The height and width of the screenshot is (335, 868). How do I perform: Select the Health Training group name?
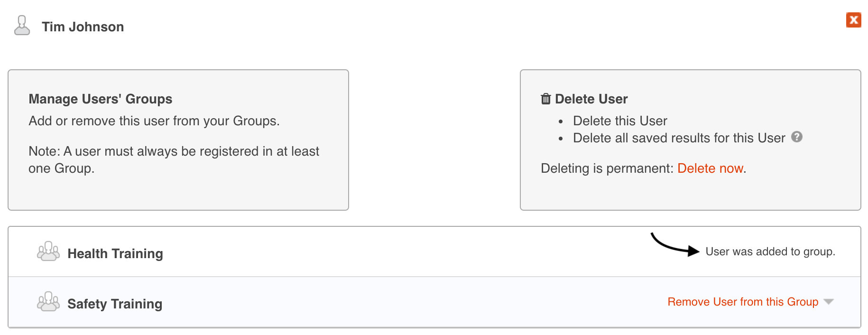(115, 254)
